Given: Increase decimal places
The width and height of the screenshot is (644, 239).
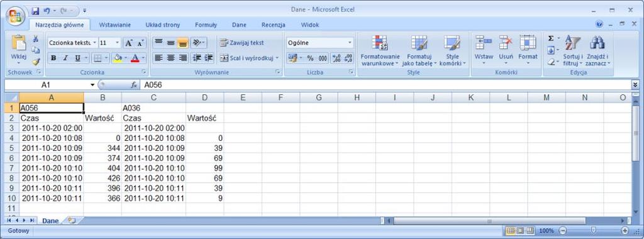Looking at the screenshot, I should point(336,58).
